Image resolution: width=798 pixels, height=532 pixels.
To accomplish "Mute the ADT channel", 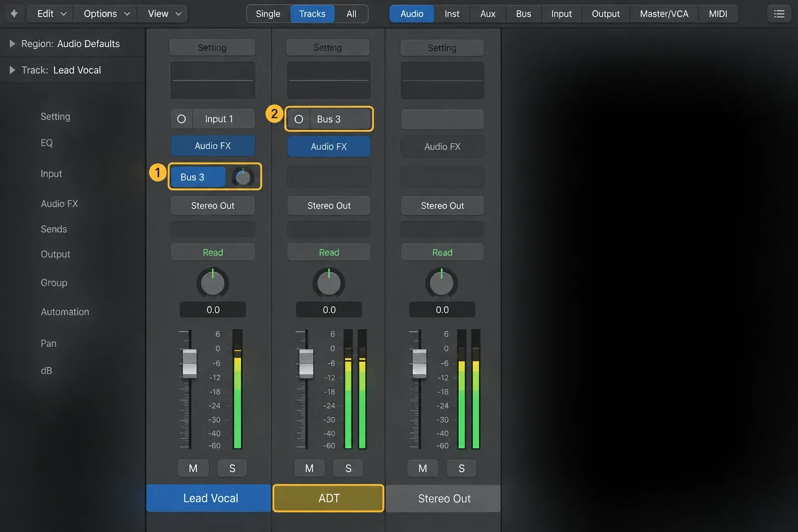I will 309,468.
